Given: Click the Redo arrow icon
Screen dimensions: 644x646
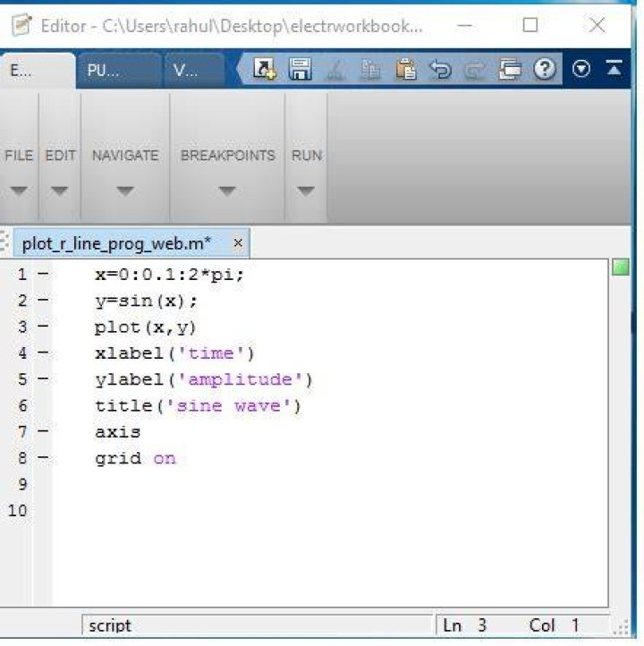Looking at the screenshot, I should 476,70.
